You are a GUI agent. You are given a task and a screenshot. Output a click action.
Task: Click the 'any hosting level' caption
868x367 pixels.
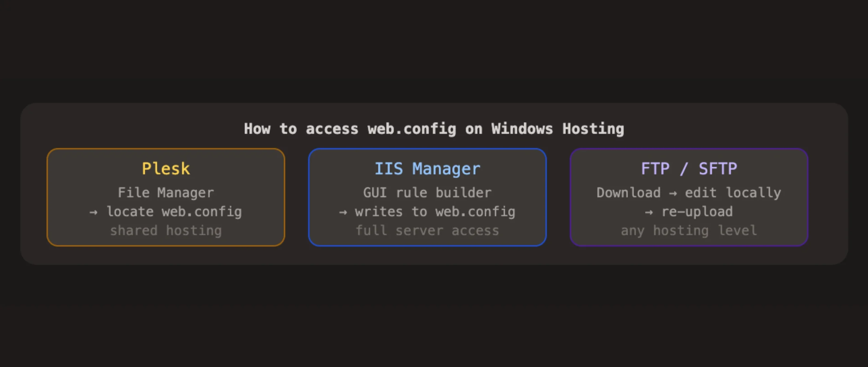pyautogui.click(x=689, y=231)
